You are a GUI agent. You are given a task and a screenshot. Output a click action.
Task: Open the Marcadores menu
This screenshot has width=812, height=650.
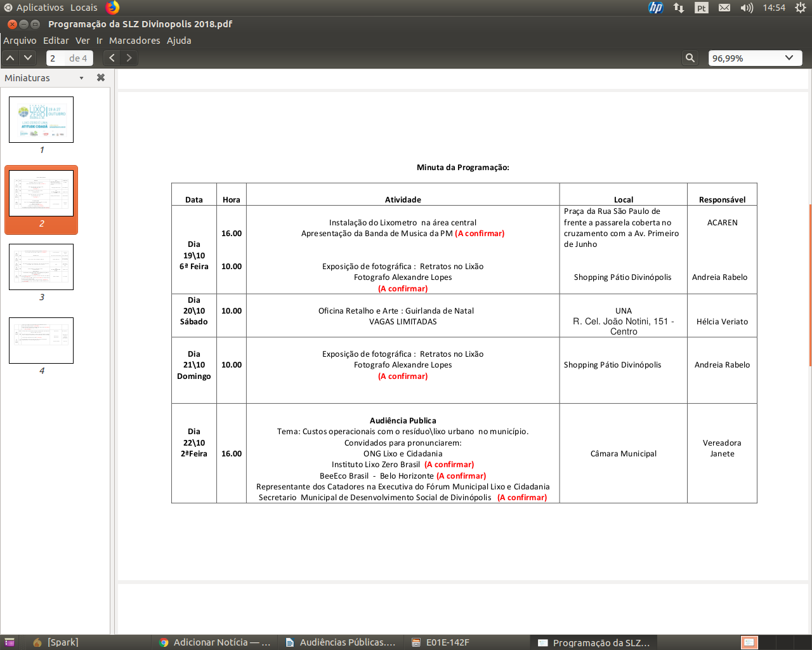tap(134, 41)
